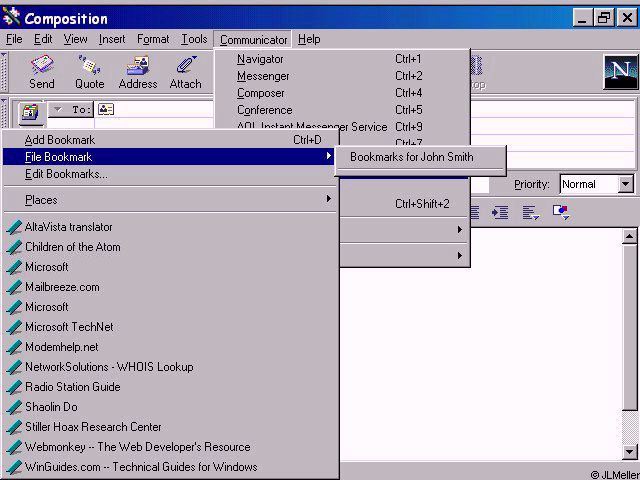Choose Messenger from Communicator menu
The height and width of the screenshot is (480, 640).
(342, 76)
